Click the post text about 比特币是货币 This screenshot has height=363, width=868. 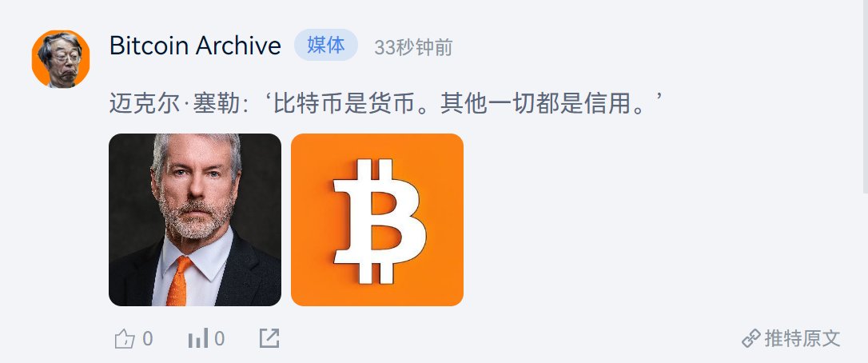click(386, 104)
